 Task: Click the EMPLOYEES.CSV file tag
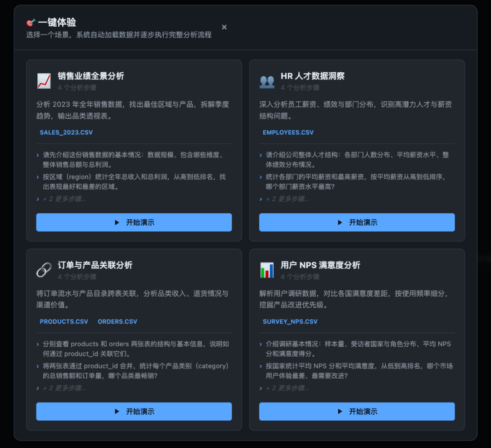(x=288, y=132)
